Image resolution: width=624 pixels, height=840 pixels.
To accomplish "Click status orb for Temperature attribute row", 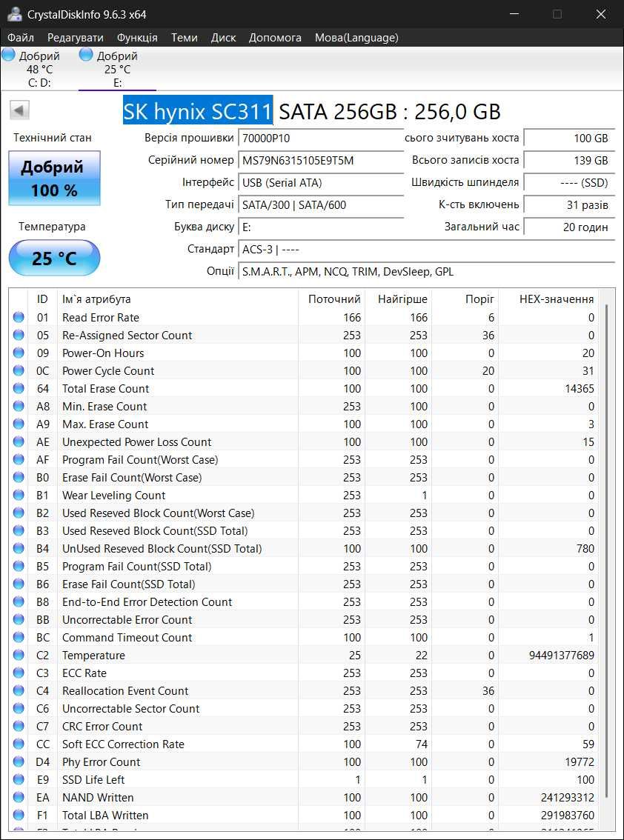I will [19, 655].
